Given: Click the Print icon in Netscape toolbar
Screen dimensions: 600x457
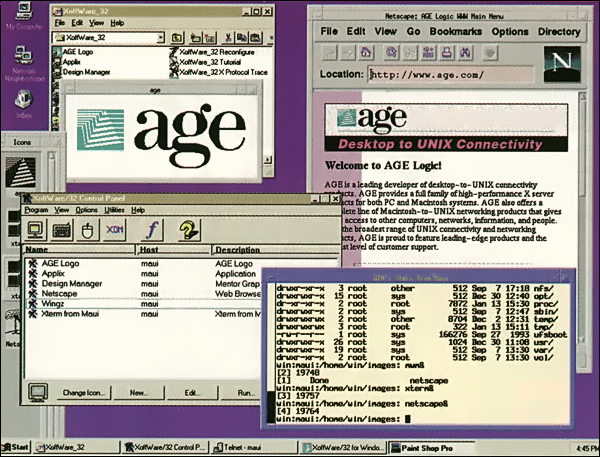Looking at the screenshot, I should [447, 53].
